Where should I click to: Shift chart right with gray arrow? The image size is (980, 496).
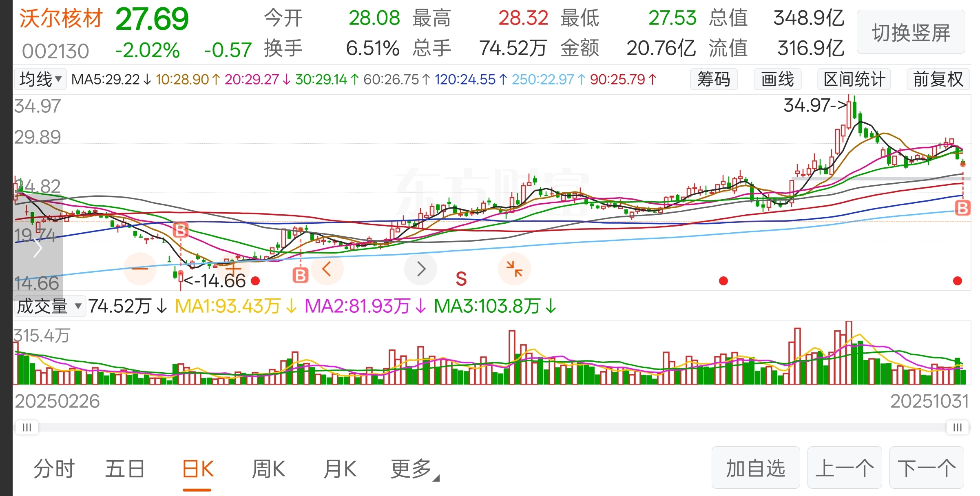[421, 269]
